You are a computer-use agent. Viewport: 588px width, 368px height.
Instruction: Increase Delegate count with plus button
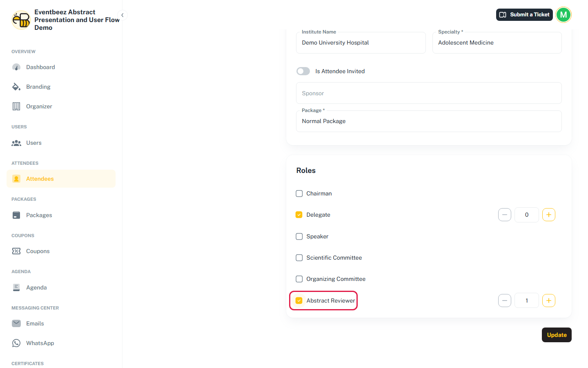(x=549, y=215)
